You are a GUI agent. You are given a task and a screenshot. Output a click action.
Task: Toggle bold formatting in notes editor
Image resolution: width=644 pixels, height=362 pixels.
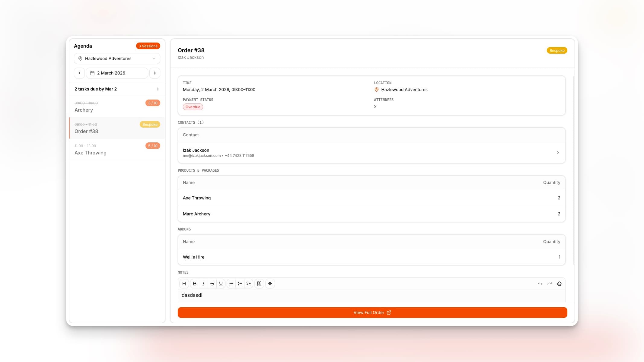point(195,284)
